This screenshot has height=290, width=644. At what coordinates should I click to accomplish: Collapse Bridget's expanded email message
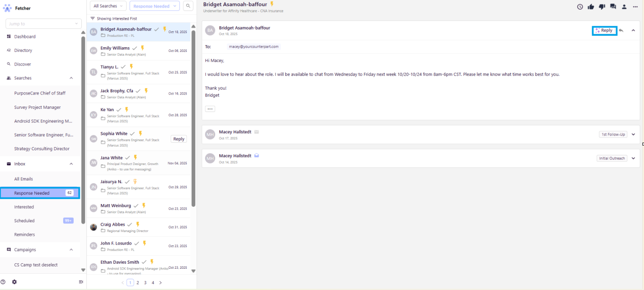point(633,30)
